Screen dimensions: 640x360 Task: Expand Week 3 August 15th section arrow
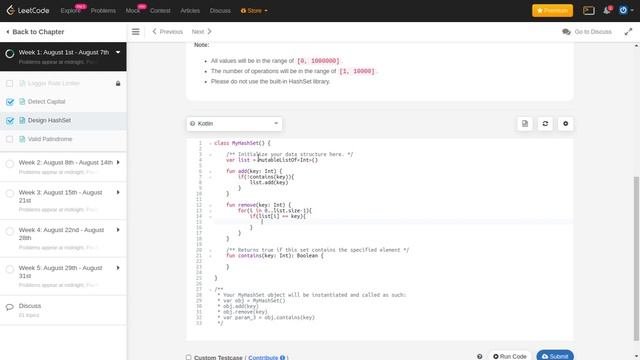coord(118,192)
